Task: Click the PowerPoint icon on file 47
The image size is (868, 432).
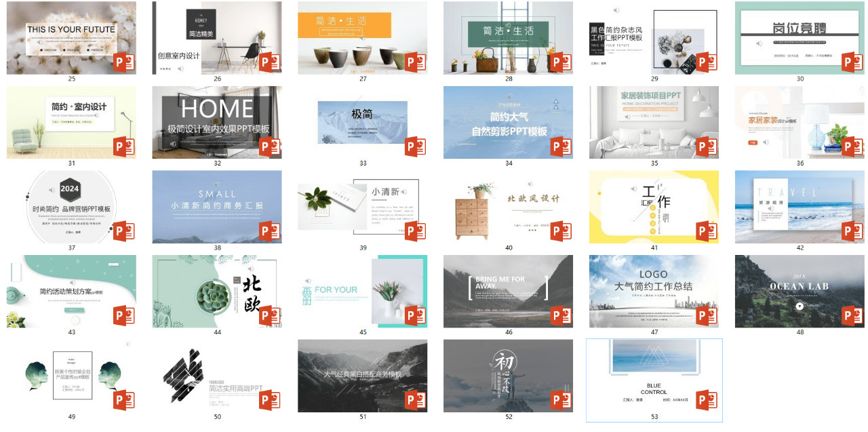Action: click(707, 317)
